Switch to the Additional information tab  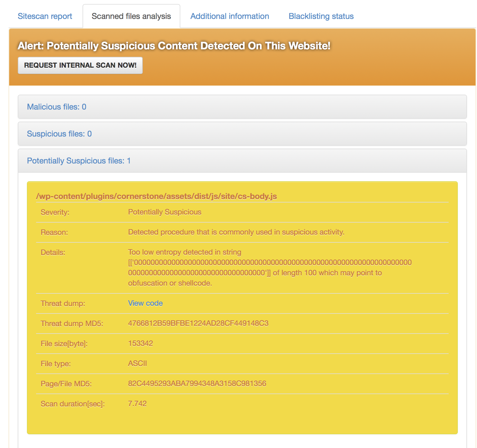pyautogui.click(x=230, y=16)
